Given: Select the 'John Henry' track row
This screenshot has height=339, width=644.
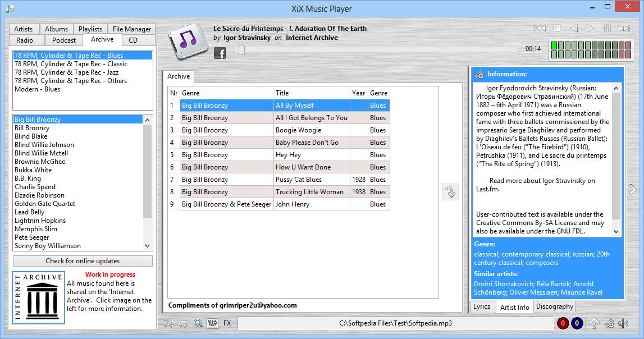Looking at the screenshot, I should pyautogui.click(x=279, y=204).
